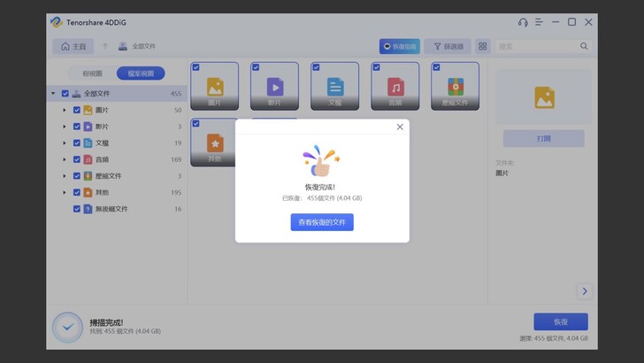Click the preview image icon in right panel
The height and width of the screenshot is (363, 644).
[544, 98]
